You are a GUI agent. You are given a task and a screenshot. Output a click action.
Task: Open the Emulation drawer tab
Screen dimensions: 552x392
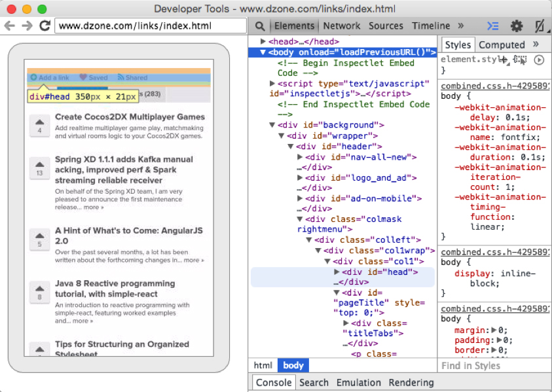[358, 382]
